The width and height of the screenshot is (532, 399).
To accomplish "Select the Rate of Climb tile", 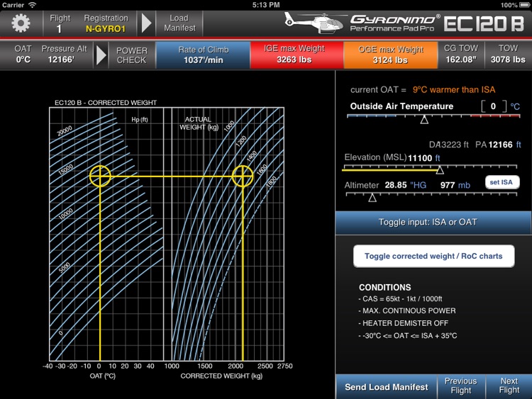I will (204, 55).
